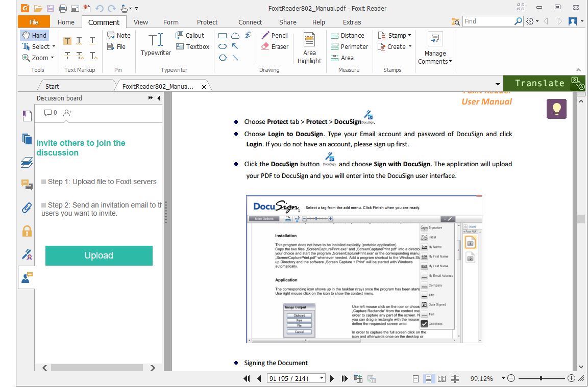Choose the Eraser tool
This screenshot has width=588, height=387.
[x=275, y=46]
